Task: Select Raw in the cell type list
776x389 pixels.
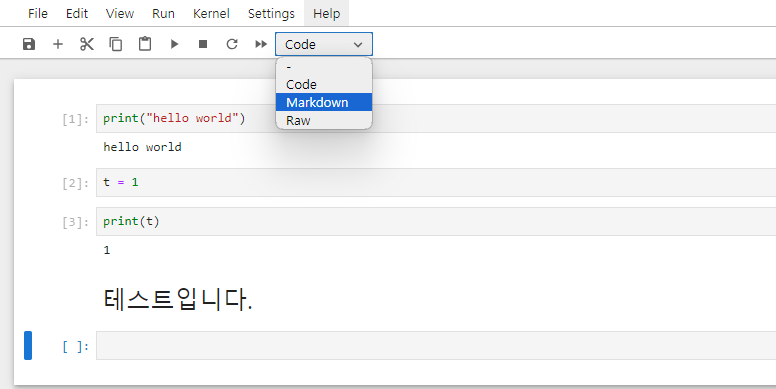Action: point(324,120)
